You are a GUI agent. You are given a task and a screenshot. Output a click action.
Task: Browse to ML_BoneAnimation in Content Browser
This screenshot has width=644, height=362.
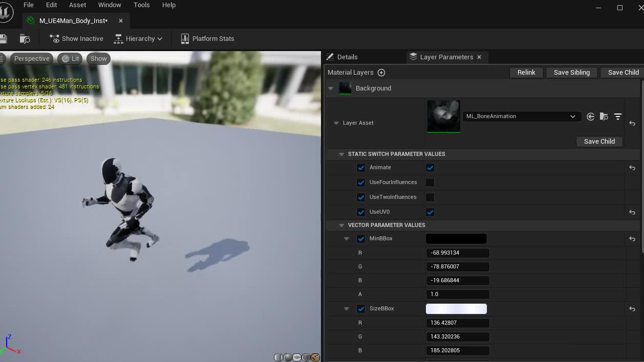(x=604, y=116)
